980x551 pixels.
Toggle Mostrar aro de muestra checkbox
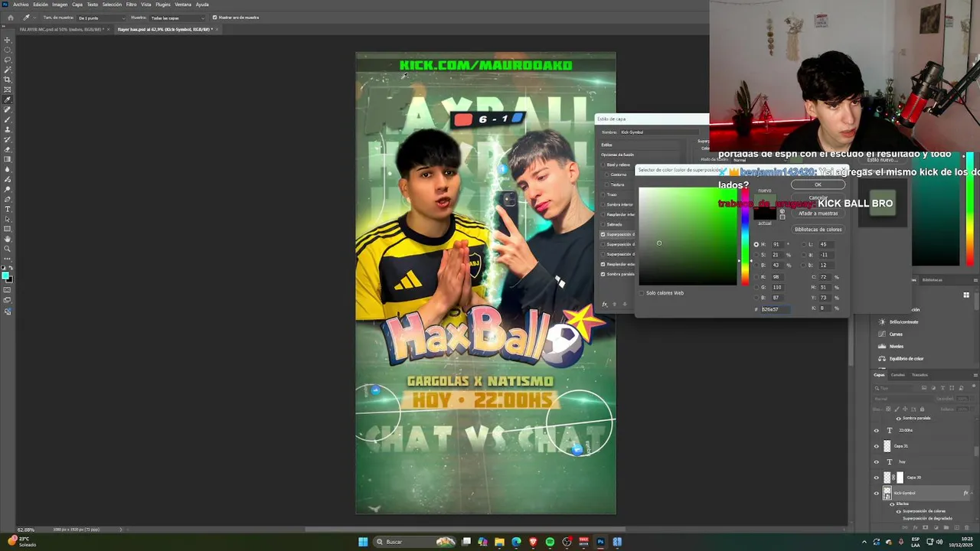214,17
